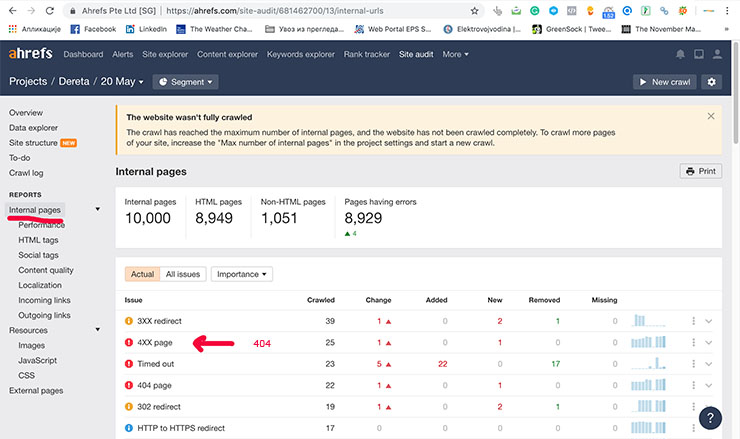
Task: Click Projects breadcrumb link
Action: click(28, 82)
